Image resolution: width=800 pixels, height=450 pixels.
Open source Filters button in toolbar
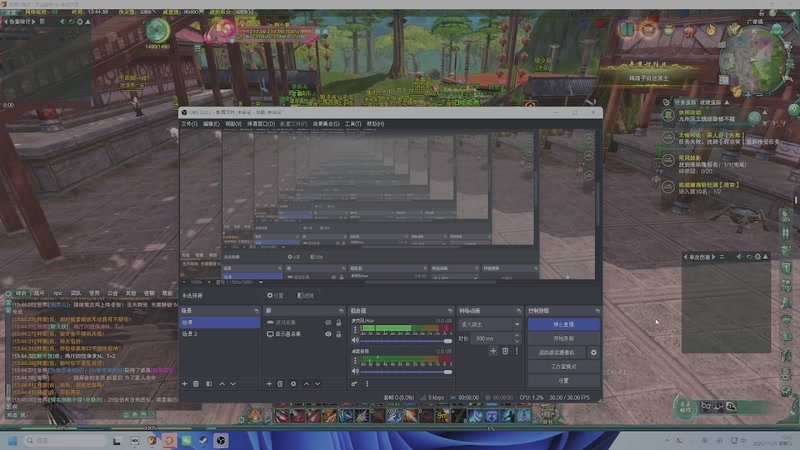(306, 295)
